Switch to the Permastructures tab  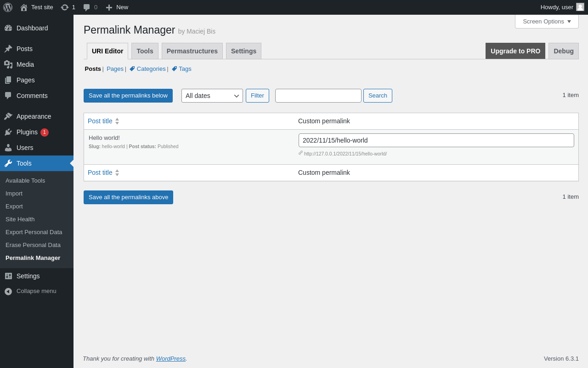click(x=192, y=51)
